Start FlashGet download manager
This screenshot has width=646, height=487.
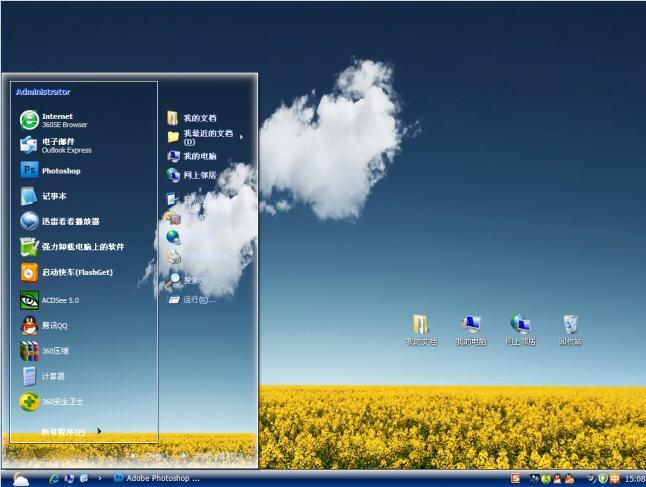coord(66,272)
